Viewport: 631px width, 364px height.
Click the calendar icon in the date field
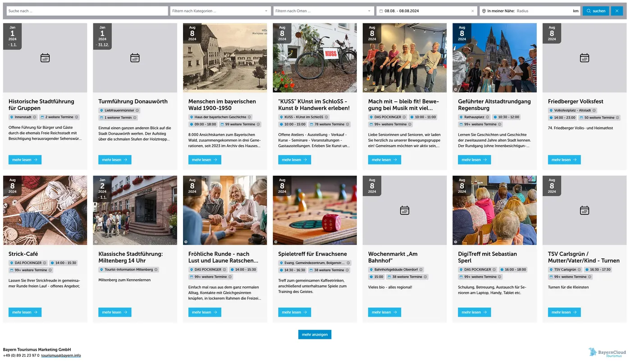click(381, 11)
